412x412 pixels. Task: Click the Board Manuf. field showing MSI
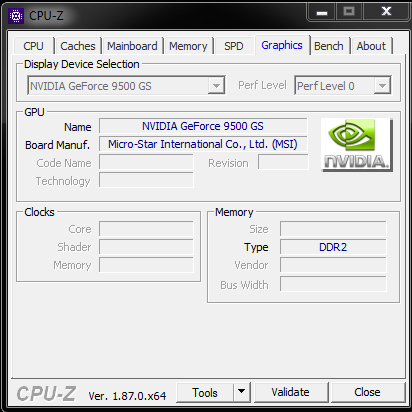click(x=203, y=144)
